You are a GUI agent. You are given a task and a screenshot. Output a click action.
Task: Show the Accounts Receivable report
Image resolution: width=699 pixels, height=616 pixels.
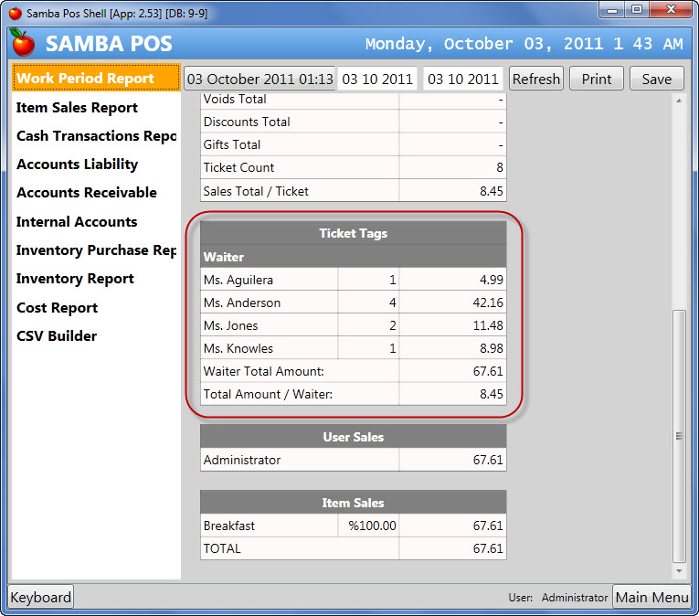tap(87, 193)
